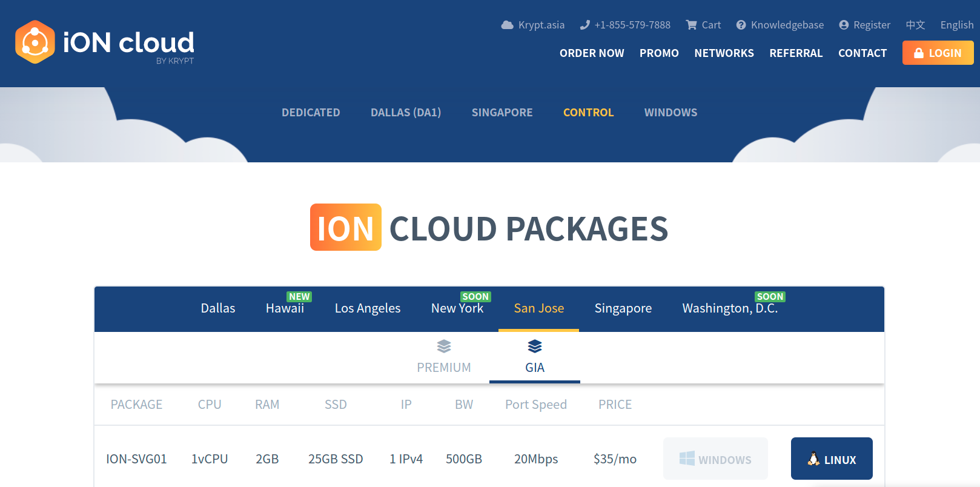Select the DALLAS (DA1) sub-navigation item
Screen dimensions: 980x487
tap(406, 113)
